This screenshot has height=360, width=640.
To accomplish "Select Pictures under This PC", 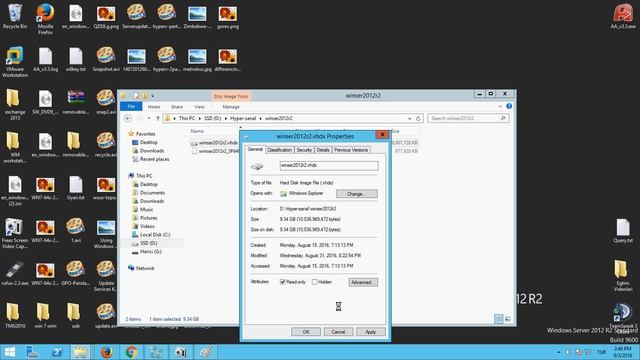I will click(149, 218).
